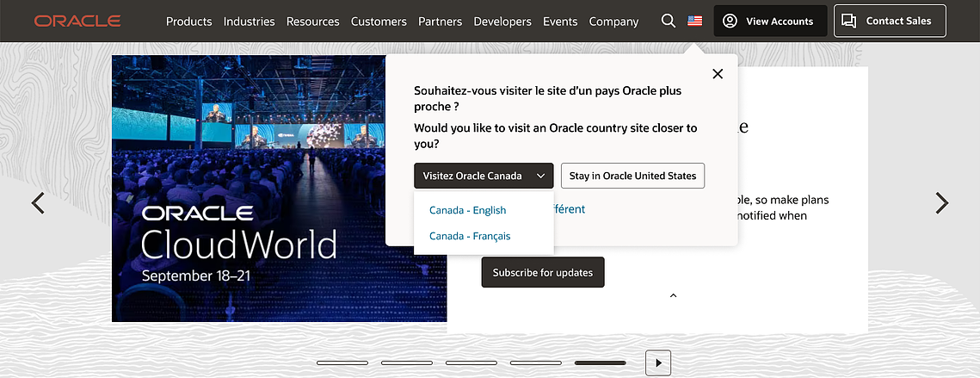
Task: Select the fourth carousel slide indicator
Action: point(536,363)
